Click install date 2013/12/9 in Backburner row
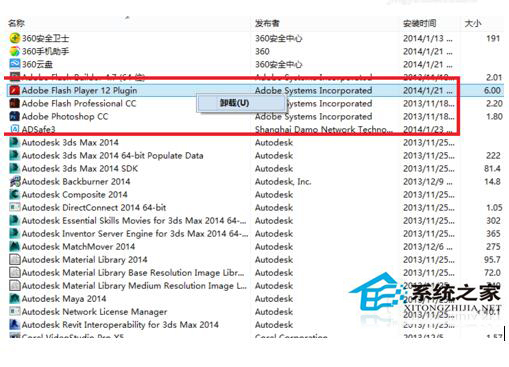The height and width of the screenshot is (367, 509). point(428,181)
